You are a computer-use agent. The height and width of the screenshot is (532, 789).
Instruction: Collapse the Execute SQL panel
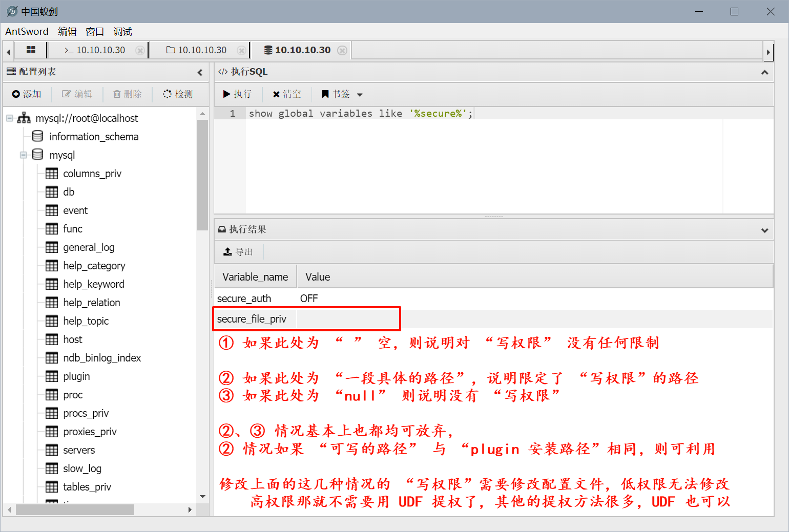pos(764,72)
